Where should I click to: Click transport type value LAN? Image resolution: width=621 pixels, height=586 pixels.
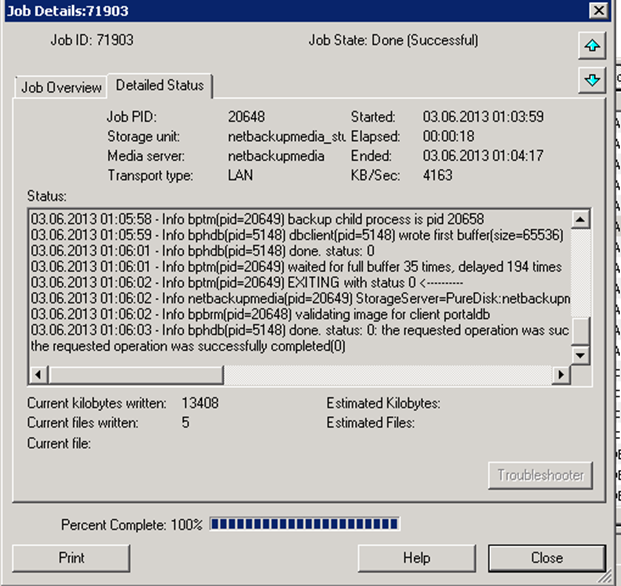tap(240, 175)
